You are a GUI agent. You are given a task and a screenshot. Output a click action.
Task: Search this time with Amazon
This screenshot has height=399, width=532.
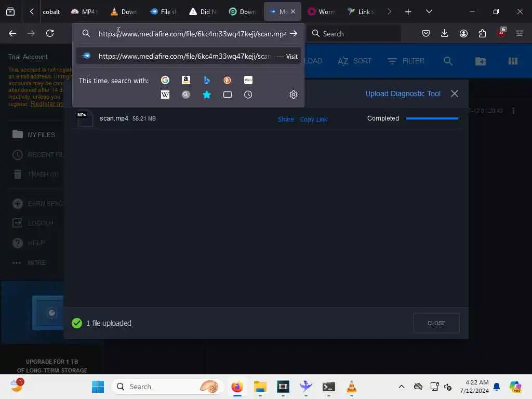186,80
